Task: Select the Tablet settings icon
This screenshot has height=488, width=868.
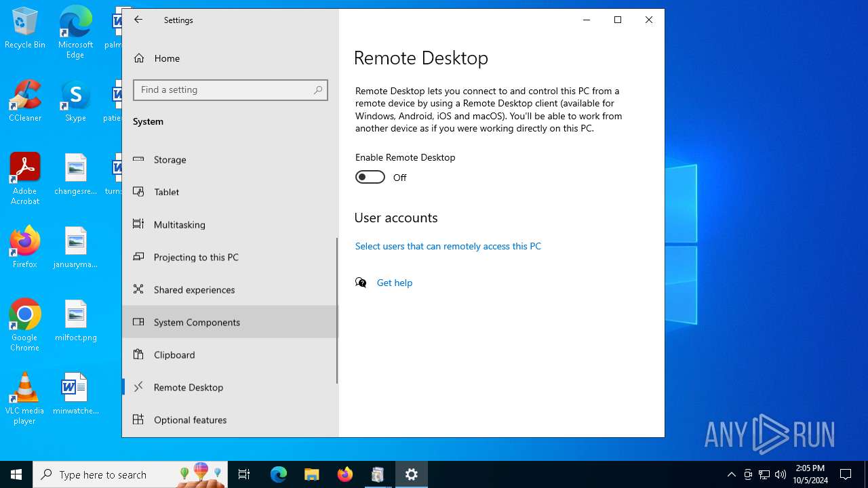Action: coord(138,192)
